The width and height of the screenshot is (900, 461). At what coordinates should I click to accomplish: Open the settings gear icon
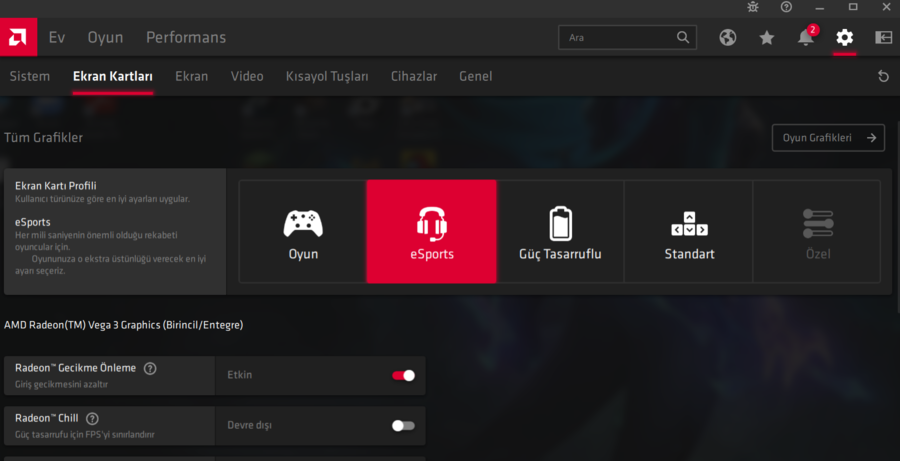tap(844, 38)
